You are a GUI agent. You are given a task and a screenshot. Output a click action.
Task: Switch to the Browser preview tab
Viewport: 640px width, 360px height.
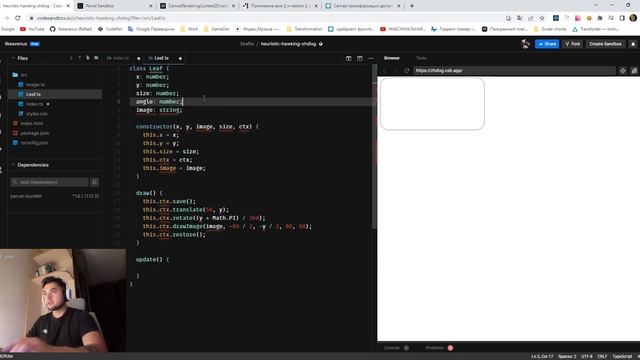[x=391, y=58]
